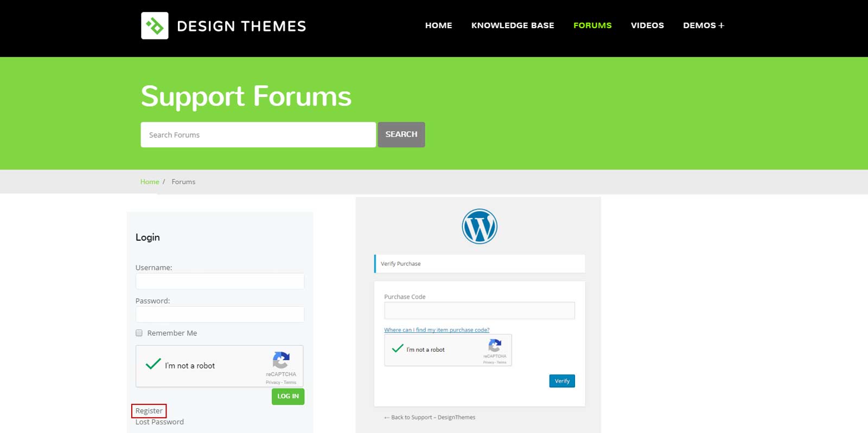This screenshot has height=433, width=868.
Task: Click into the Password field
Action: 220,314
